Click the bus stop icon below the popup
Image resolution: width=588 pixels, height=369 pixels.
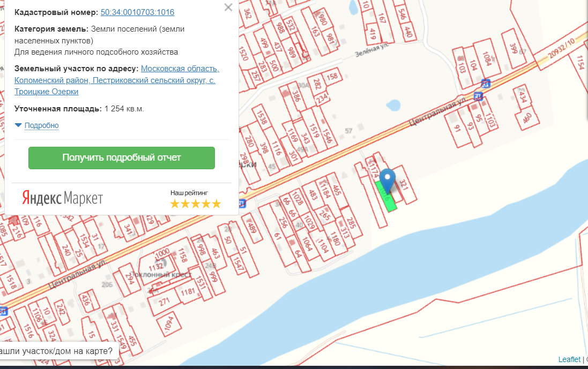242,204
